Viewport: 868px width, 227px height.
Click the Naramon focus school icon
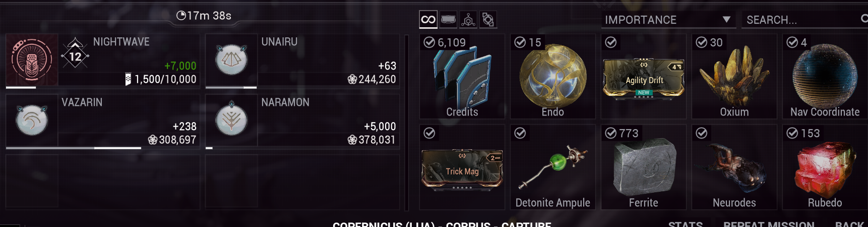[x=231, y=120]
